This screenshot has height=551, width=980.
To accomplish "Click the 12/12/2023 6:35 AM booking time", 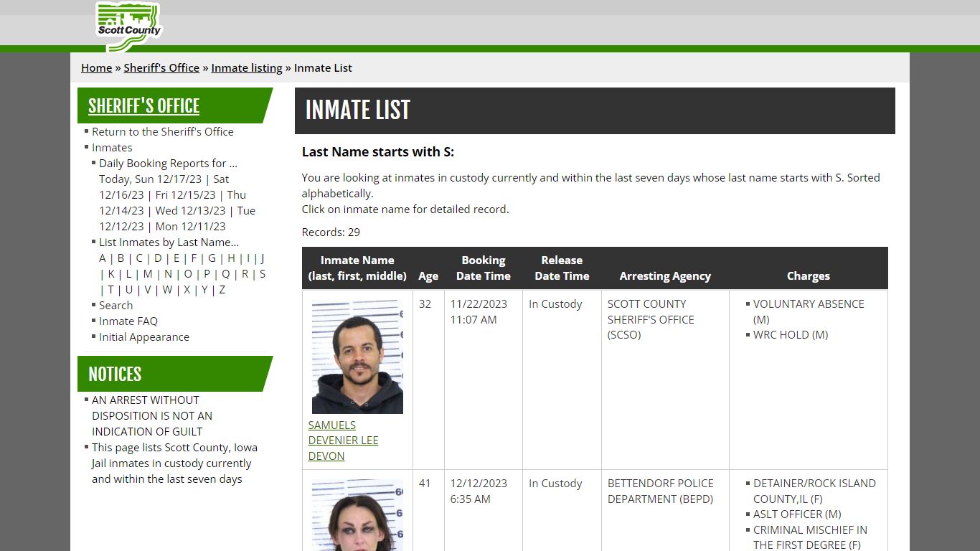I will pos(479,491).
